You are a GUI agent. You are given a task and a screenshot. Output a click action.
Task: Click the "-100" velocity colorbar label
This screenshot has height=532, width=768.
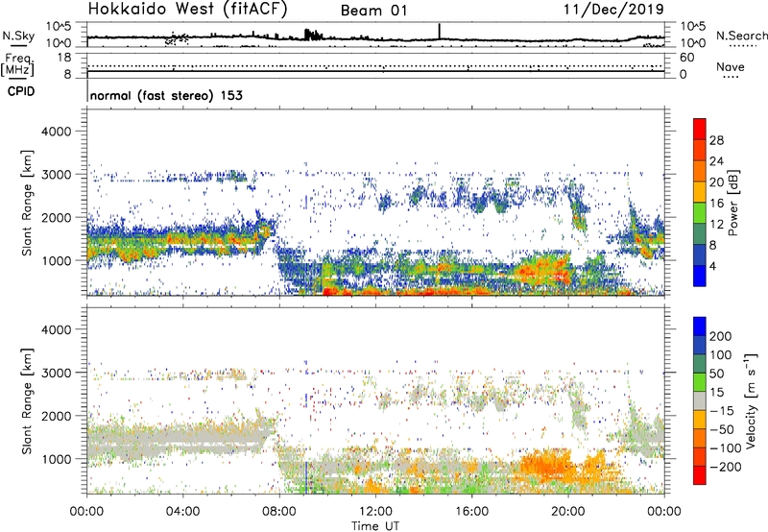click(x=725, y=448)
